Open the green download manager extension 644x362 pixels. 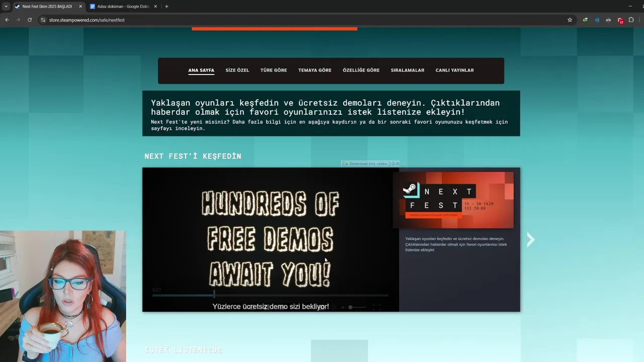(x=585, y=20)
